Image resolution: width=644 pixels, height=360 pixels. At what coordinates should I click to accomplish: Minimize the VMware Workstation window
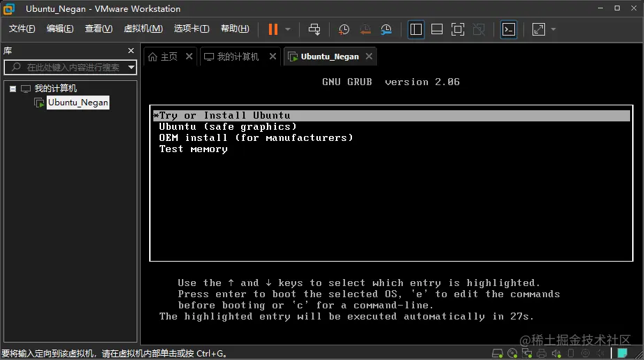click(601, 8)
